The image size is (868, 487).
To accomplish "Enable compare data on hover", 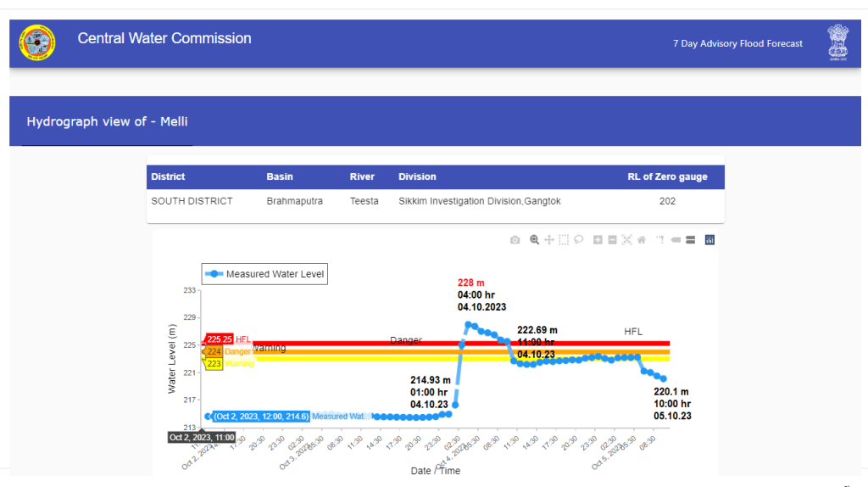I will click(x=690, y=240).
